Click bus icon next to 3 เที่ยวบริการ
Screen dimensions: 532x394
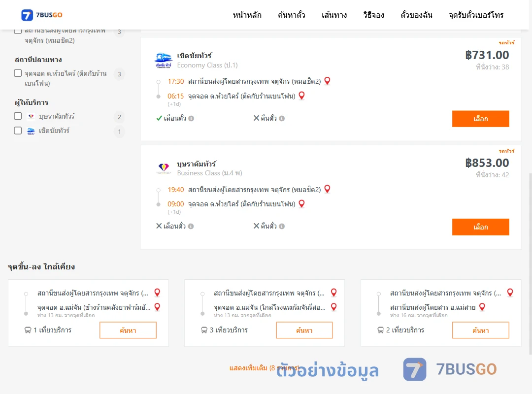click(x=204, y=330)
